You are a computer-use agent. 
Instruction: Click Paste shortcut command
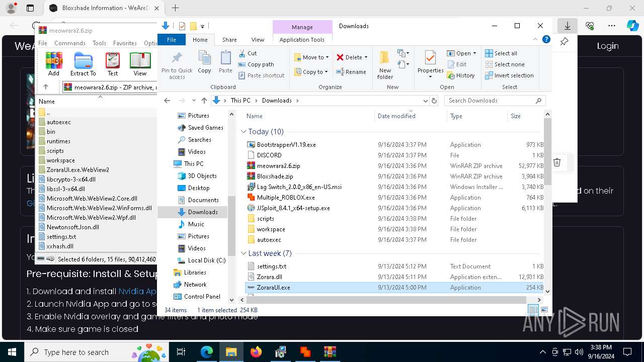tap(261, 75)
